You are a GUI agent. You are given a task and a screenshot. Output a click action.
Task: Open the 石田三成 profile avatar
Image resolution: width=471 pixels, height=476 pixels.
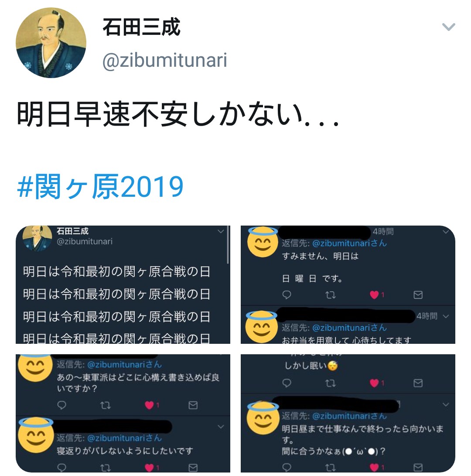click(51, 43)
